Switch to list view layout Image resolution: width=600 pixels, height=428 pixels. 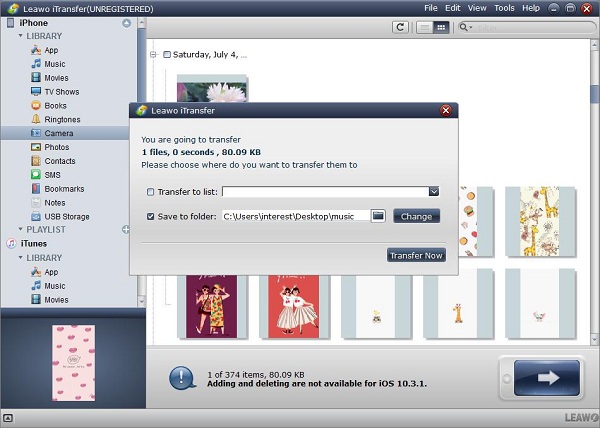tap(423, 27)
